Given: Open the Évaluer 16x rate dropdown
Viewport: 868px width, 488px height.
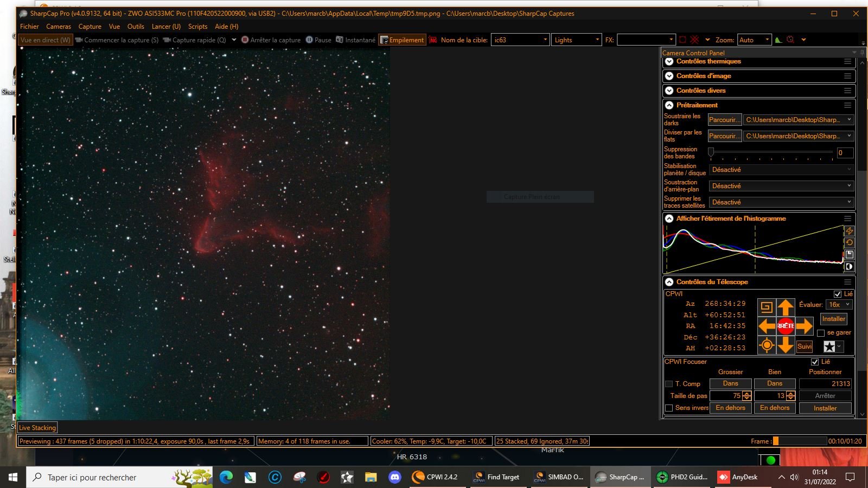Looking at the screenshot, I should (x=839, y=305).
